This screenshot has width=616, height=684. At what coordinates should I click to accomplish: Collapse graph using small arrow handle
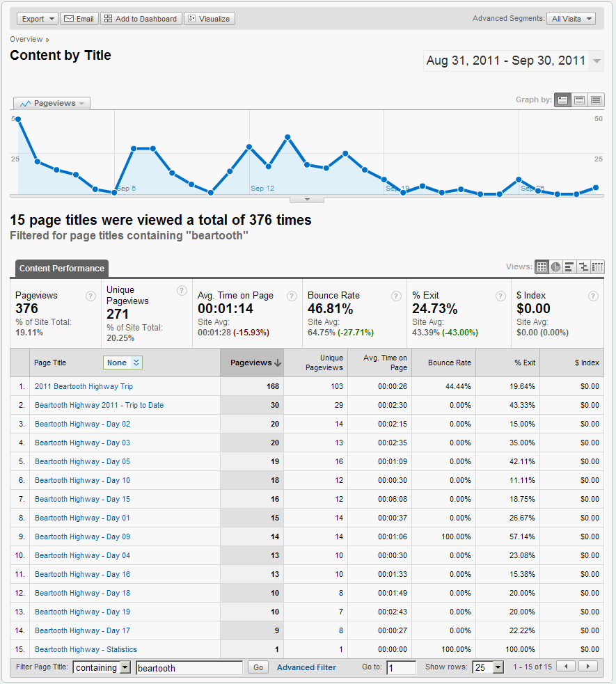(x=307, y=199)
